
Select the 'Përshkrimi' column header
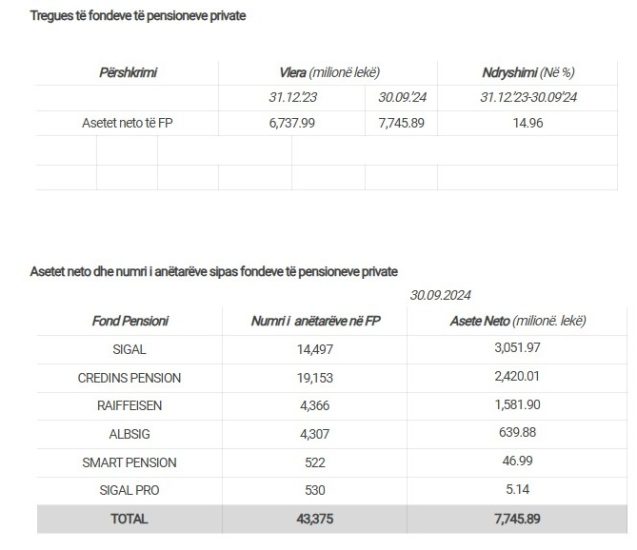click(x=129, y=73)
